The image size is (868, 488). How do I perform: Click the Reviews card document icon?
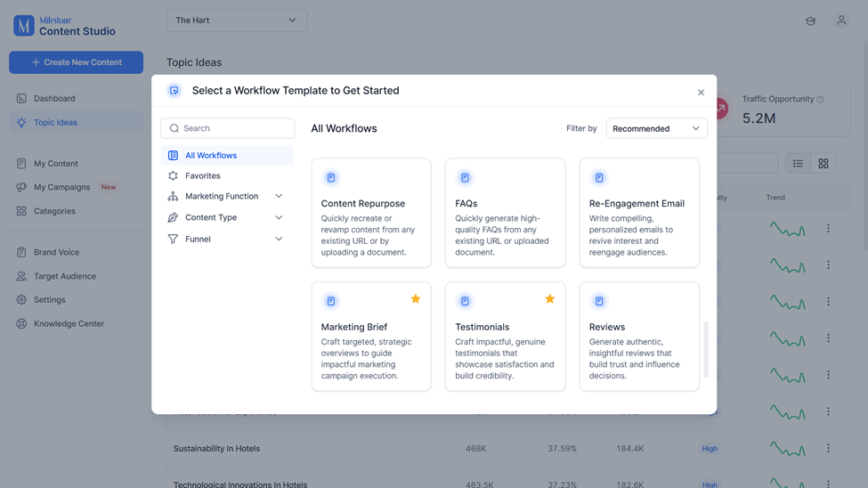(599, 301)
